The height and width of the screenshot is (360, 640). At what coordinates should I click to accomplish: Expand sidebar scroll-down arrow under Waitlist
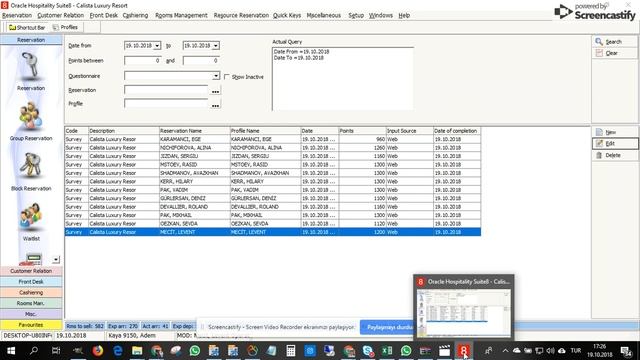(x=56, y=259)
